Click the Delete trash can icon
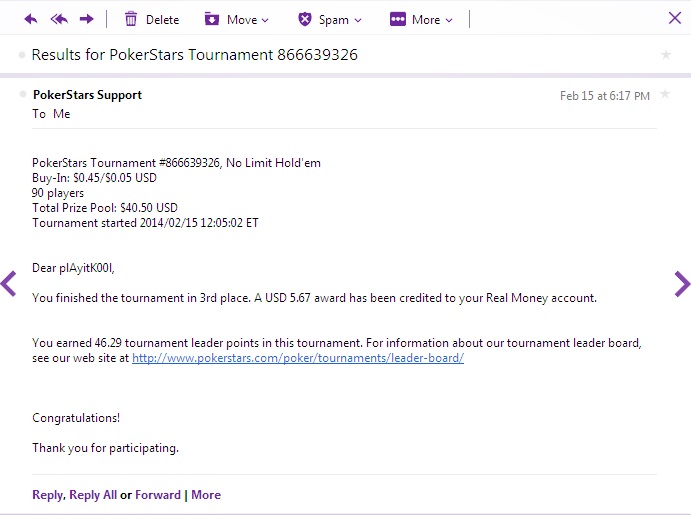 coord(131,19)
